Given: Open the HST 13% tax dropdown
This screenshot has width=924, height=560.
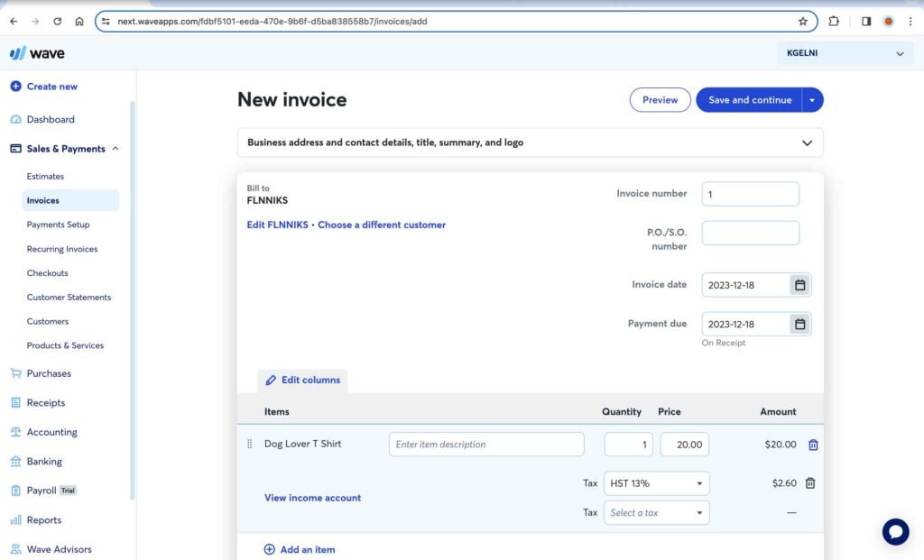Looking at the screenshot, I should pyautogui.click(x=656, y=482).
